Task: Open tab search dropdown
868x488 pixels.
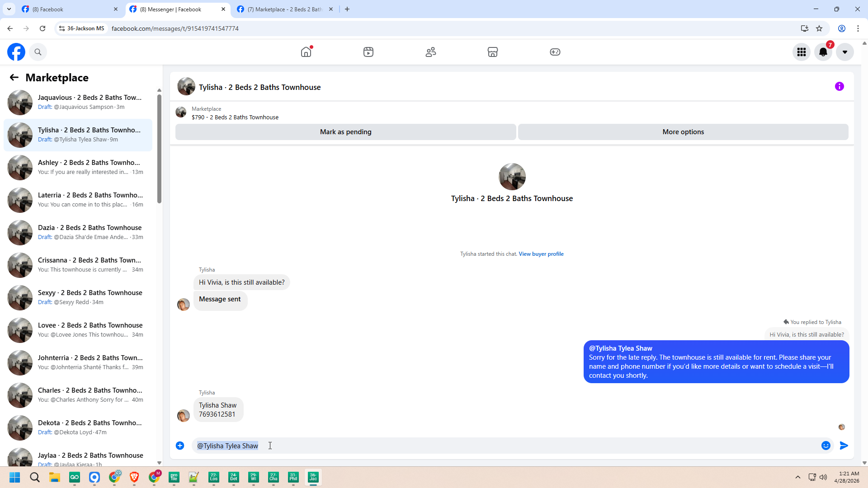Action: coord(9,9)
